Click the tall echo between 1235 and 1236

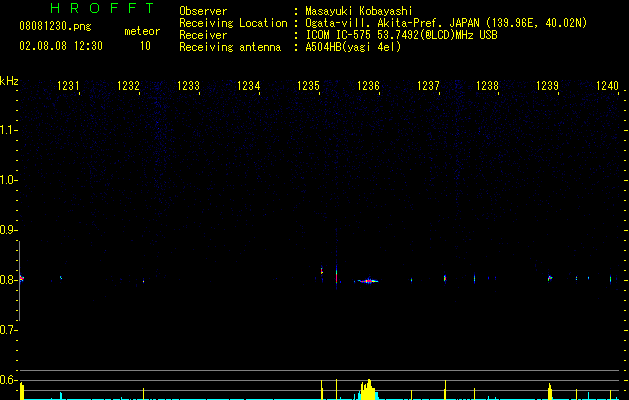[x=337, y=275]
